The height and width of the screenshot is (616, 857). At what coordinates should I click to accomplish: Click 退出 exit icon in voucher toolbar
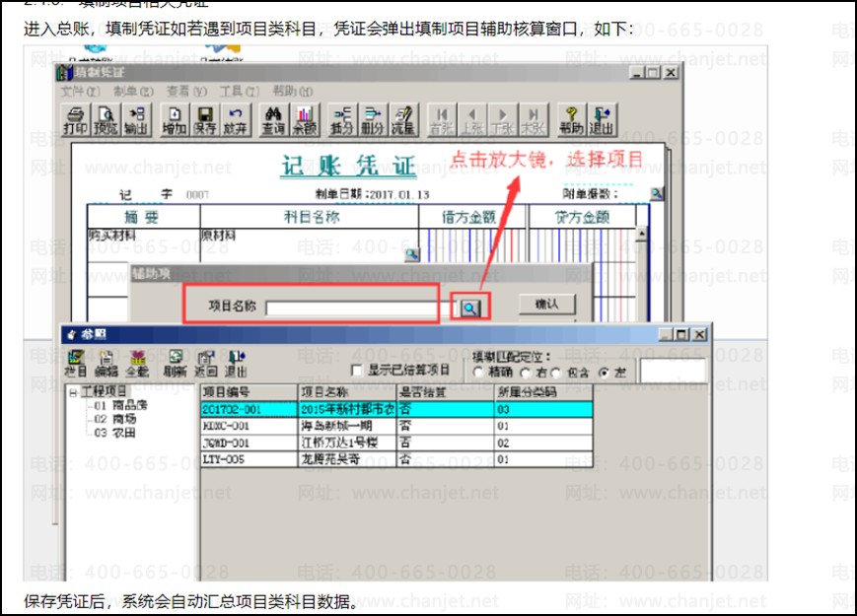tap(602, 119)
